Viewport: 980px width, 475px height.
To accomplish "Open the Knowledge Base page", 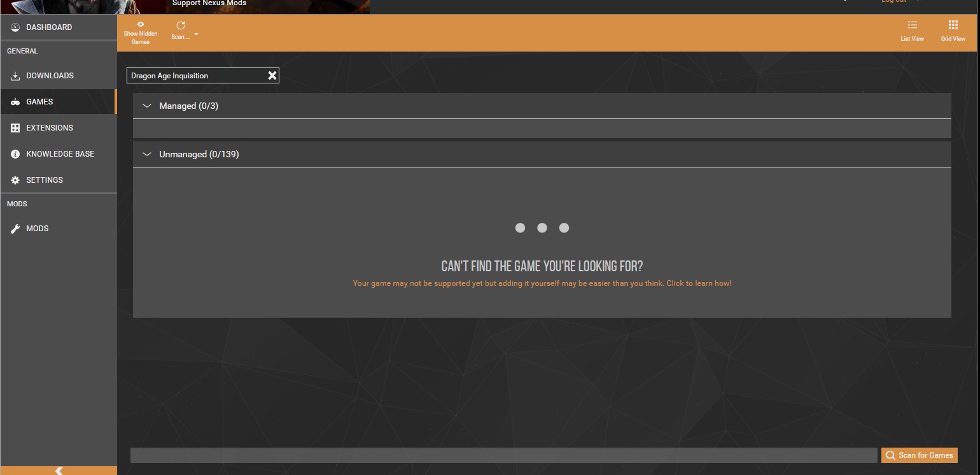I will (x=58, y=154).
